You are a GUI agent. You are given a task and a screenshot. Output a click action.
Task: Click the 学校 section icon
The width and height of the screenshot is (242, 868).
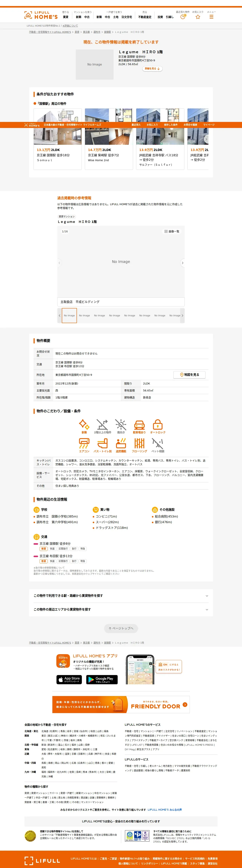pos(36,509)
